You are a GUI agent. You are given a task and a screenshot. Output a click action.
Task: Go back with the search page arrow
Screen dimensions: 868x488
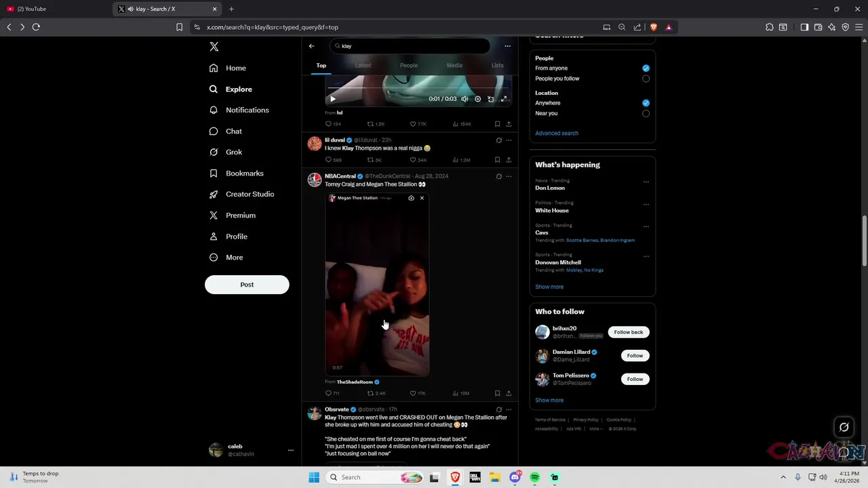(311, 46)
